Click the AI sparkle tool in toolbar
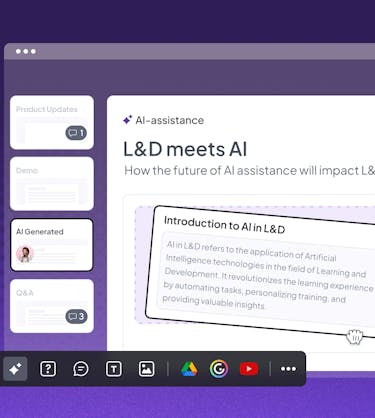Viewport: 375px width, 418px height. [15, 369]
